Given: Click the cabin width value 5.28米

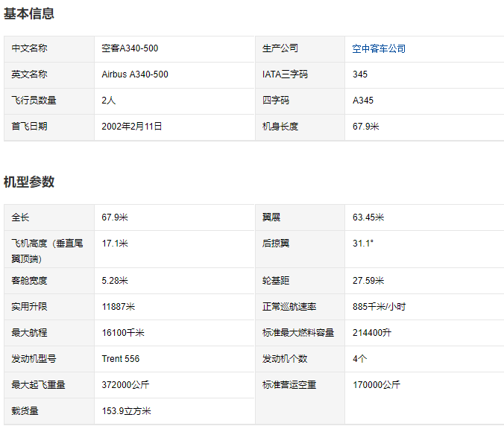Looking at the screenshot, I should [115, 280].
